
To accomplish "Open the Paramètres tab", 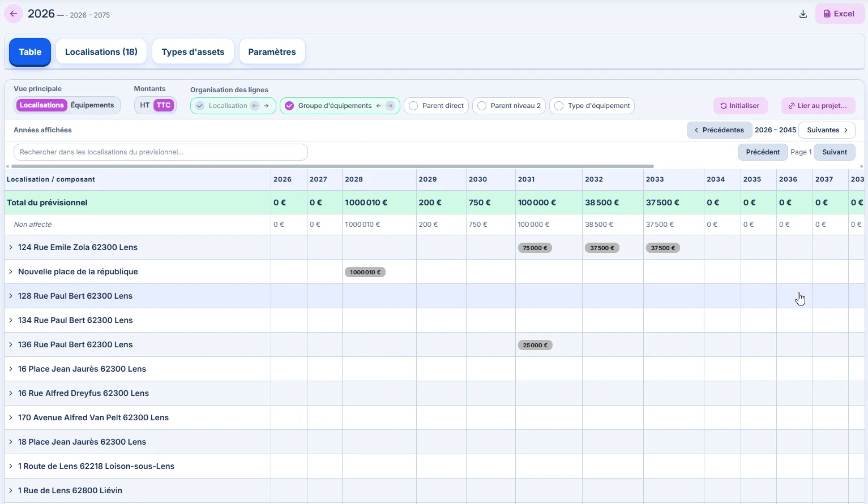I will (272, 52).
